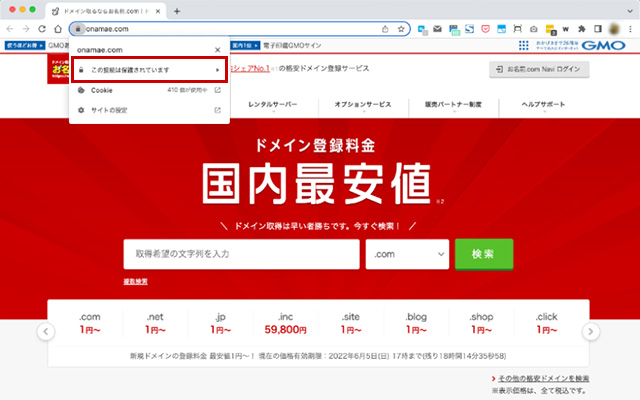Open the オプションサービス menu
640x400 pixels.
[x=363, y=104]
